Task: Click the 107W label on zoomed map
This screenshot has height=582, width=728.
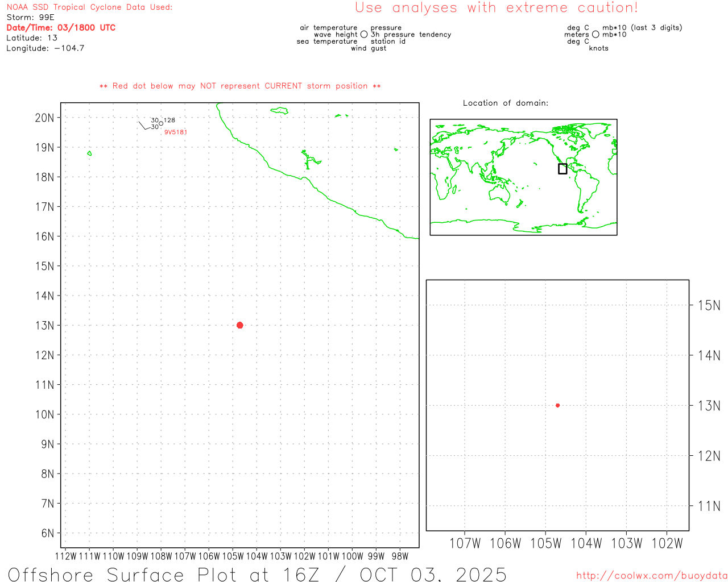Action: point(465,543)
